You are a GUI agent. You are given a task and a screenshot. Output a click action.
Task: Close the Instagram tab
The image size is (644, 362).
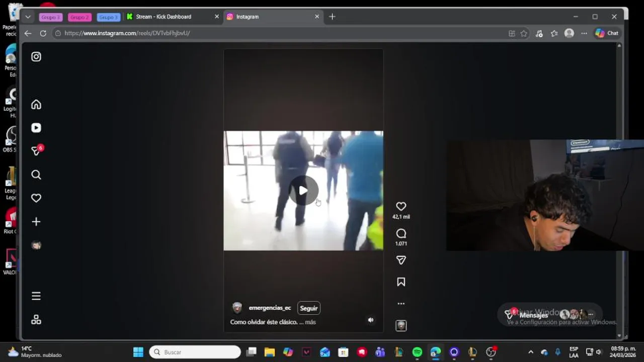point(317,17)
